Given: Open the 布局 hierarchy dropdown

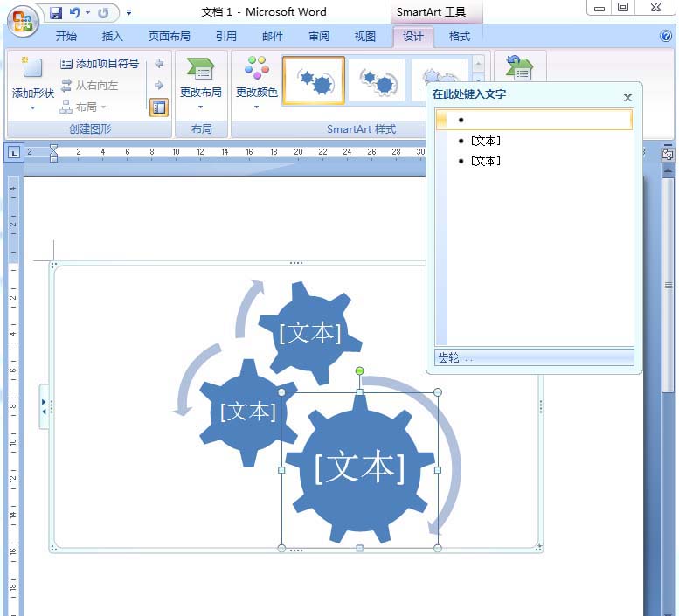Looking at the screenshot, I should [x=83, y=107].
